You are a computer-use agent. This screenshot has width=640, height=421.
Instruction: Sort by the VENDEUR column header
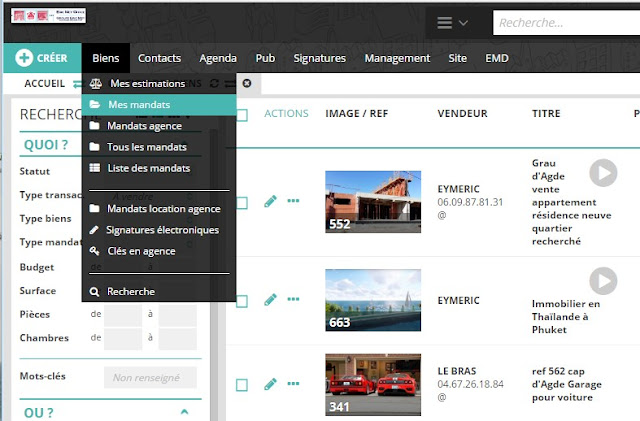(x=462, y=114)
